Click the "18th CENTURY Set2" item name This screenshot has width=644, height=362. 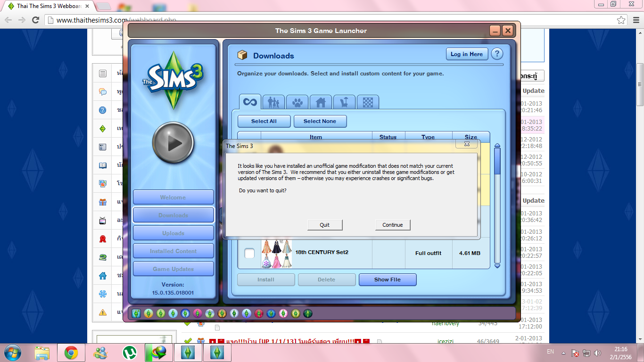point(322,252)
